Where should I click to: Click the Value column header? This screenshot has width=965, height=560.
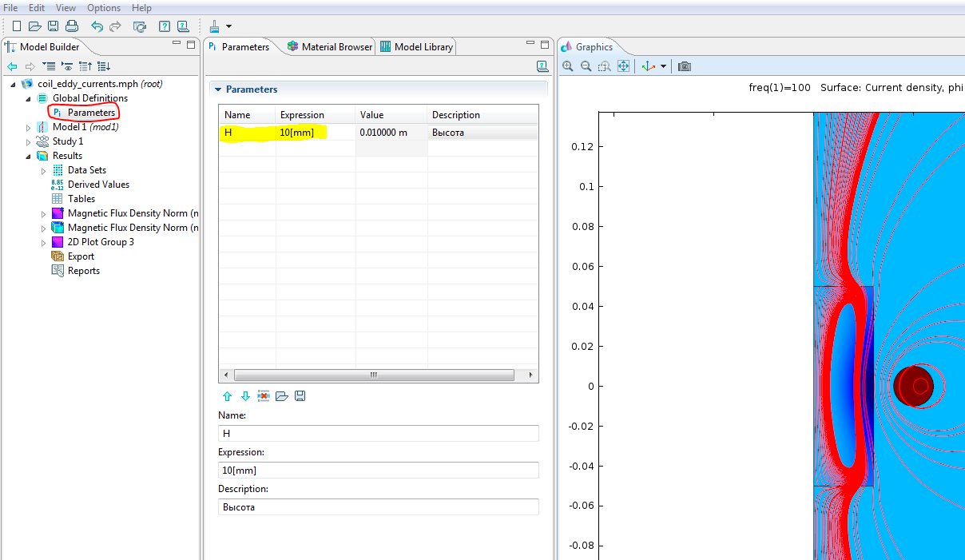click(391, 115)
